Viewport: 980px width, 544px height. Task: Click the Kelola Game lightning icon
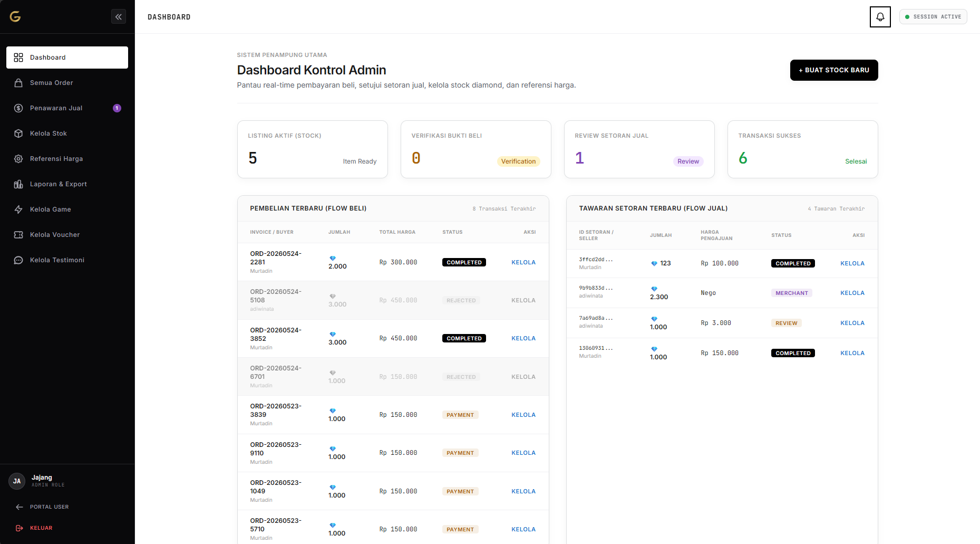coord(18,209)
